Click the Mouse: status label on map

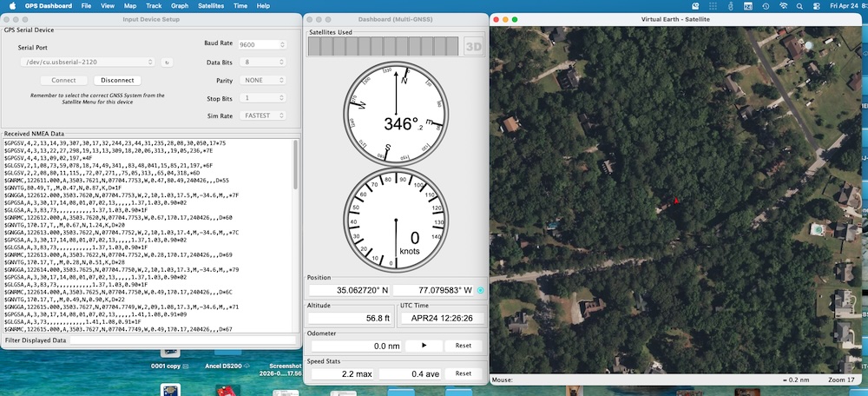pyautogui.click(x=502, y=380)
